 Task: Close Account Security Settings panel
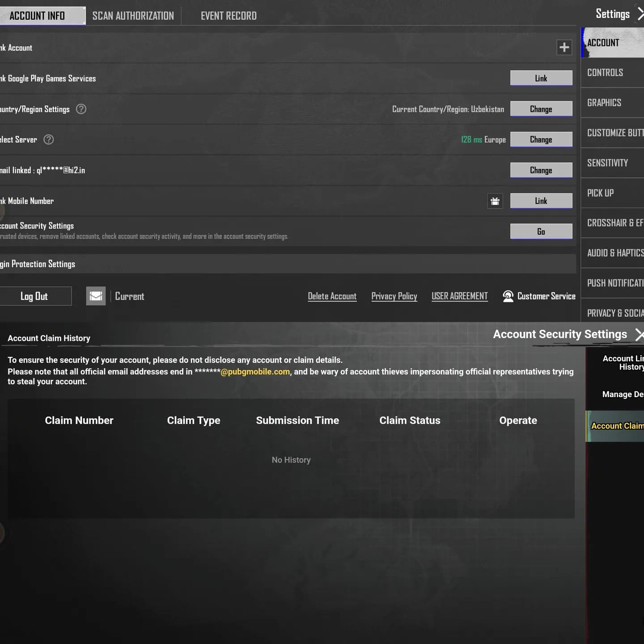click(640, 335)
